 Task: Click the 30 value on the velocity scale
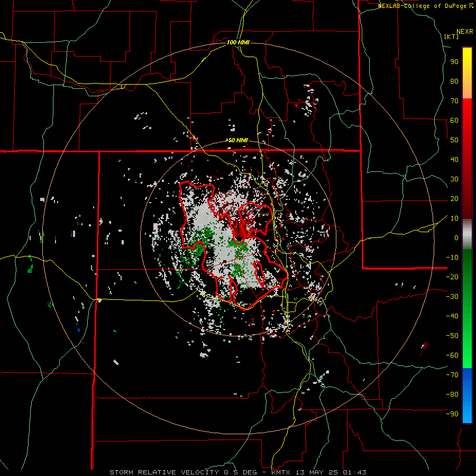(454, 179)
